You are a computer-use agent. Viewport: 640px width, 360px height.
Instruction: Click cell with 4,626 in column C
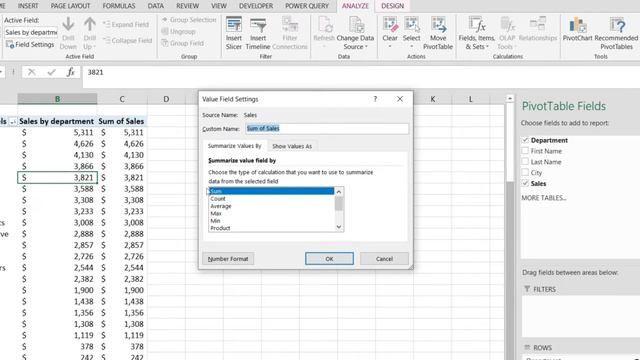click(x=122, y=144)
